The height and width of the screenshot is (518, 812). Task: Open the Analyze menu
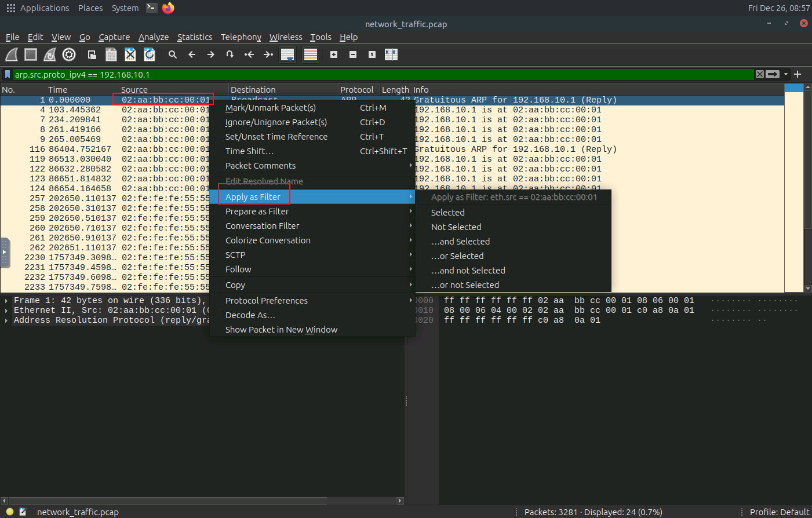click(x=154, y=37)
